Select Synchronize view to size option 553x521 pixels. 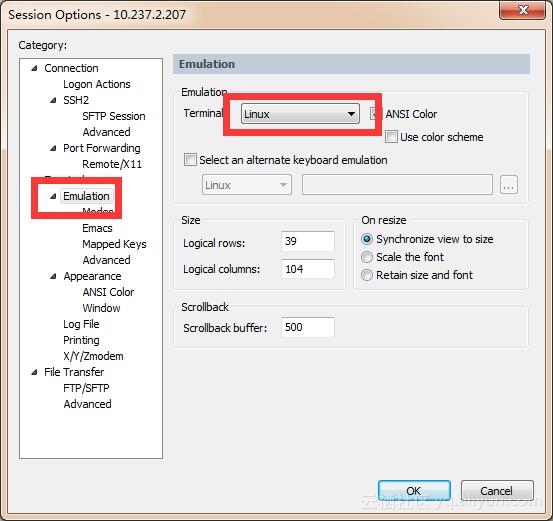pyautogui.click(x=367, y=239)
